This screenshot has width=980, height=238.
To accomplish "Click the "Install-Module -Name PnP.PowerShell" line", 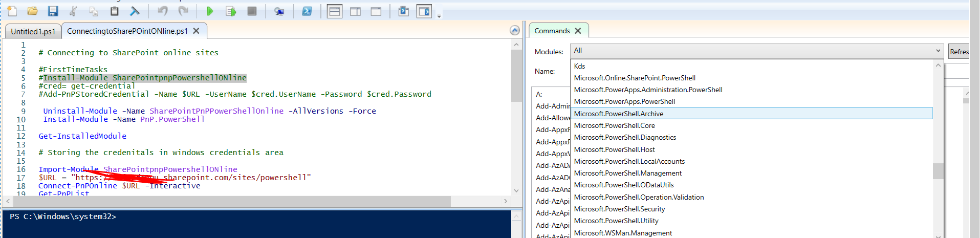I will point(124,119).
